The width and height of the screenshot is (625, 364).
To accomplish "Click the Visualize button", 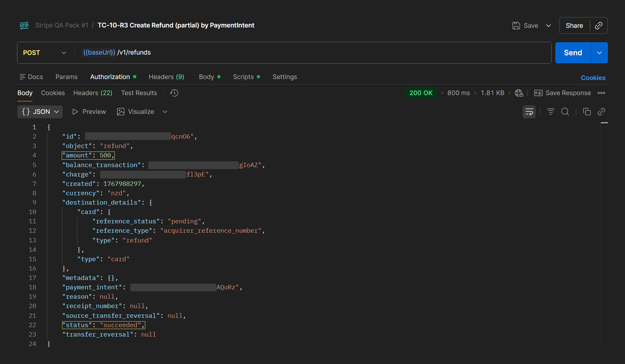I will click(x=135, y=112).
